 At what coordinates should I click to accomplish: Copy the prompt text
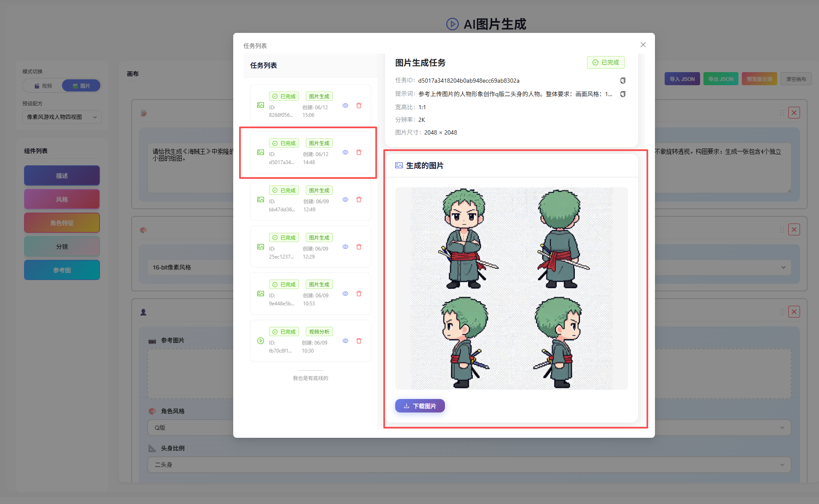(622, 94)
